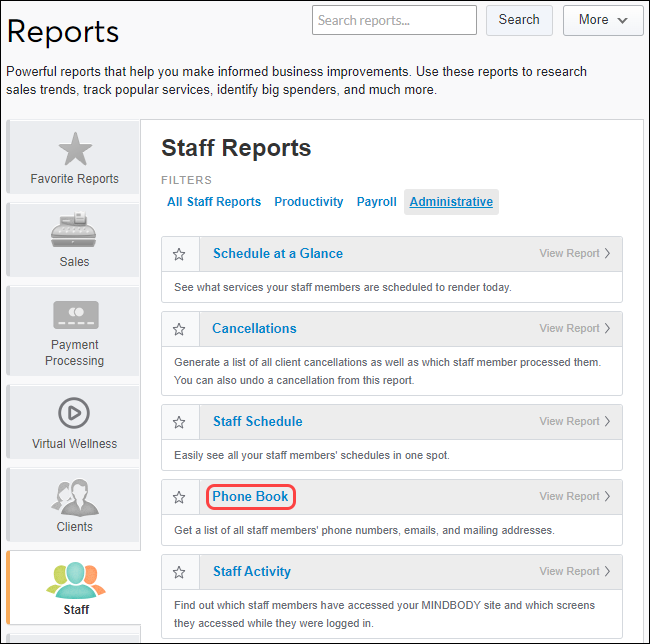
Task: Toggle favorite star for Staff Schedule
Action: [180, 422]
